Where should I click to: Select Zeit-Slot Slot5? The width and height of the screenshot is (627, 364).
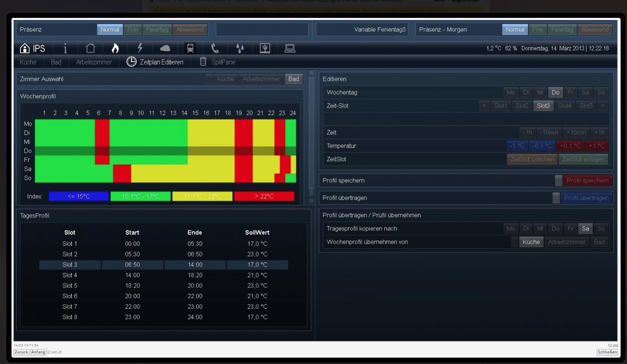586,106
